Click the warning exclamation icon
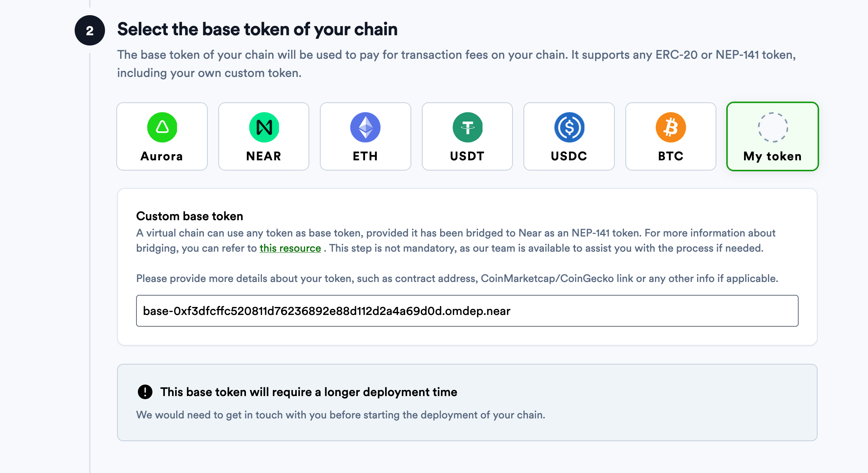Image resolution: width=868 pixels, height=473 pixels. (x=145, y=392)
